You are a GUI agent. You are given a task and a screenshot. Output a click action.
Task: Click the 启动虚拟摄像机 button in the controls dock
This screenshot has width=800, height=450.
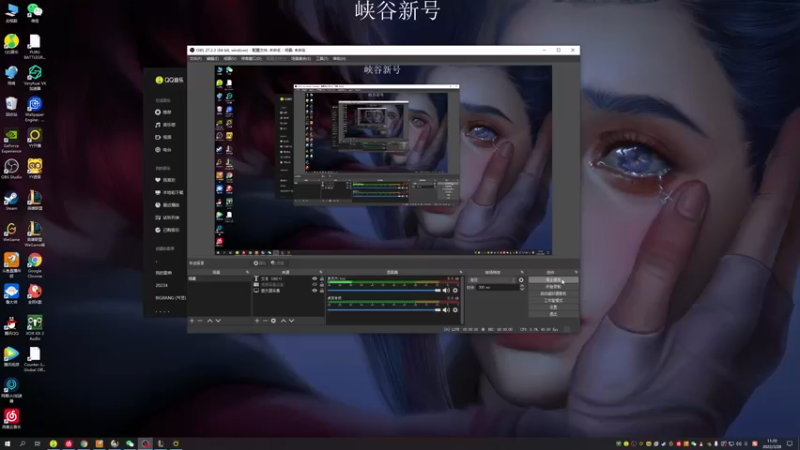pyautogui.click(x=553, y=294)
